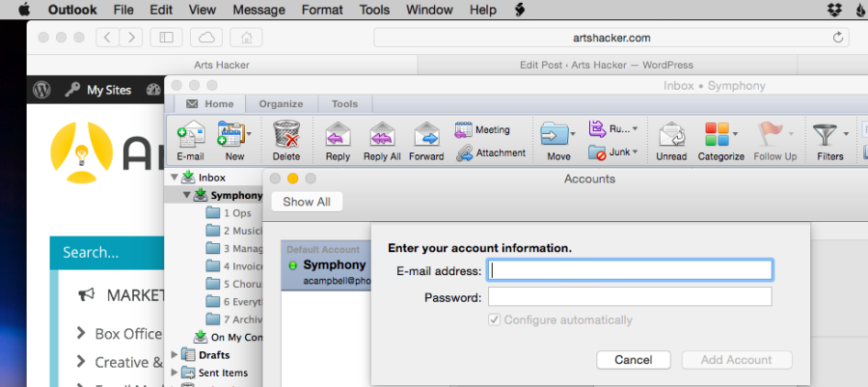Click Safari home button
Image resolution: width=868 pixels, height=387 pixels.
[246, 37]
